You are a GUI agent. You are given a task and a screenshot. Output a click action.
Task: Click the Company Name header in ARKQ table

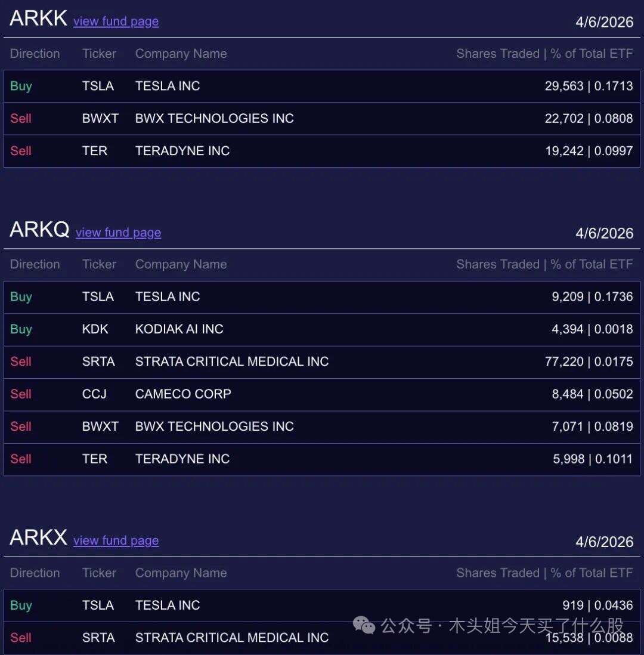181,264
